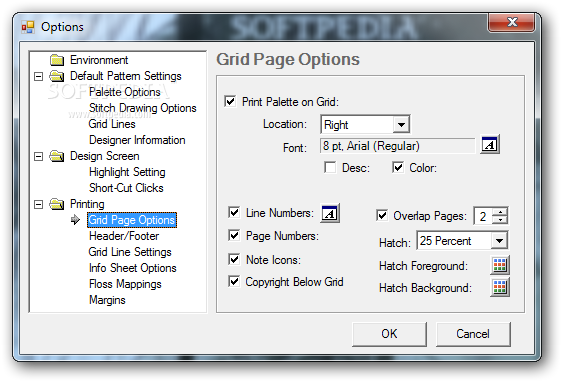The height and width of the screenshot is (382, 562).
Task: Select Environment in the tree
Action: 99,60
